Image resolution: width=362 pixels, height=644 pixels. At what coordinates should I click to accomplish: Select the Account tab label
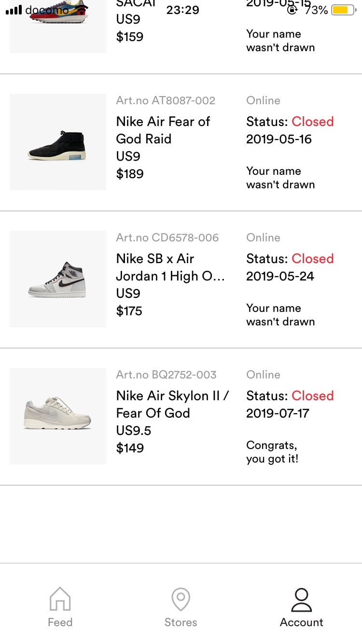point(302,622)
